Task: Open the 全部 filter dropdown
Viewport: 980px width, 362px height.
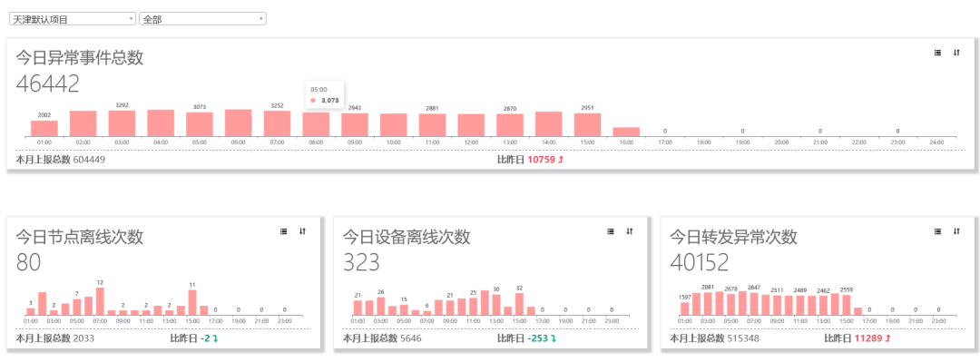Action: pyautogui.click(x=202, y=19)
